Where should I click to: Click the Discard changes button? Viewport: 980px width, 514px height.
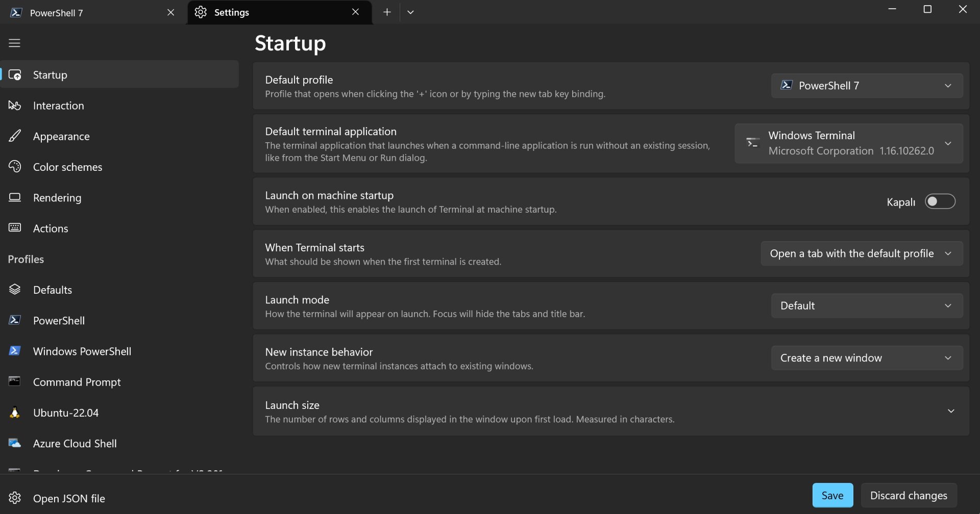[909, 495]
